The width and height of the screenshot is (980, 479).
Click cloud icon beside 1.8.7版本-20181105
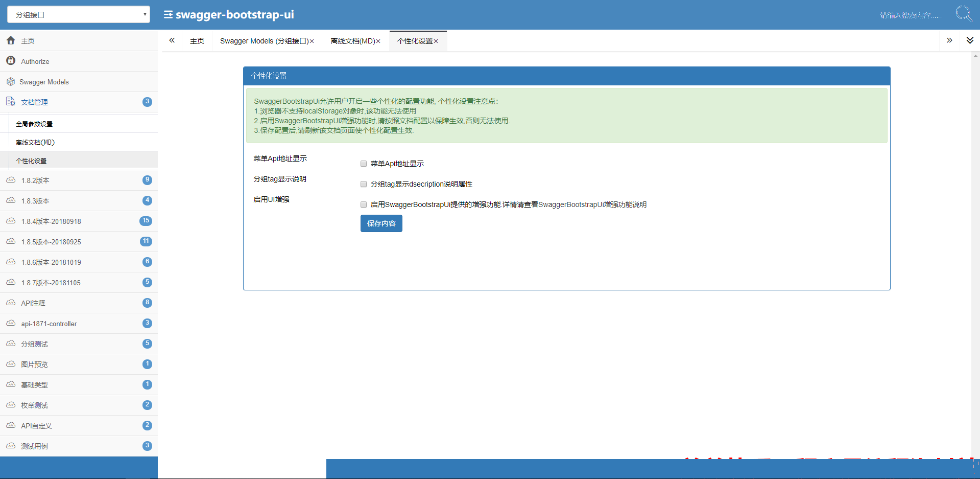pos(11,282)
